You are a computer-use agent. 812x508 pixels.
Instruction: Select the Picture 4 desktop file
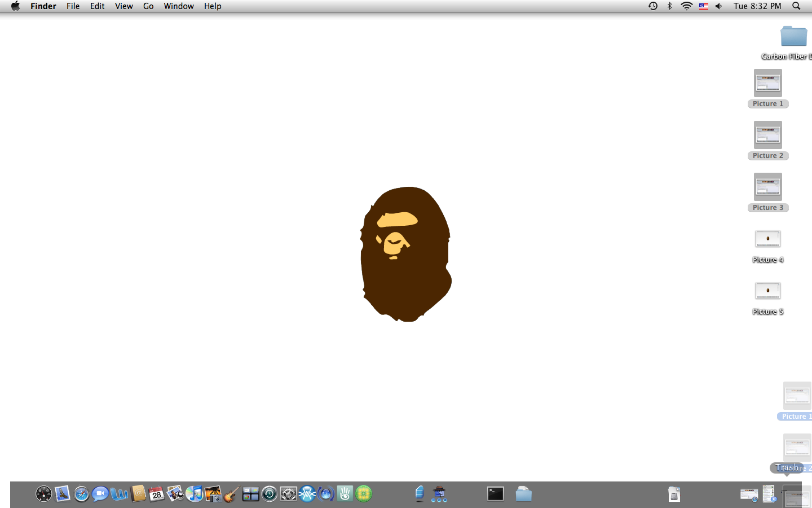click(768, 239)
